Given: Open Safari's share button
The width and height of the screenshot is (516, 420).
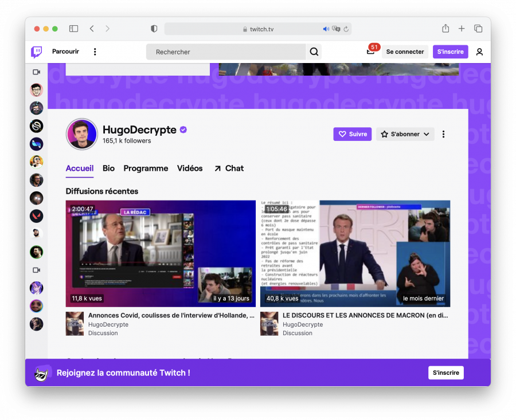Looking at the screenshot, I should point(445,28).
